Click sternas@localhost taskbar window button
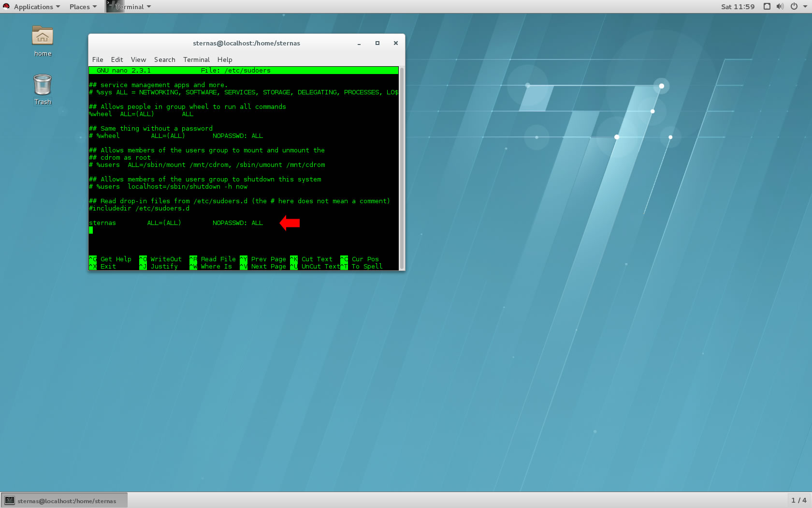This screenshot has height=508, width=812. coord(64,500)
